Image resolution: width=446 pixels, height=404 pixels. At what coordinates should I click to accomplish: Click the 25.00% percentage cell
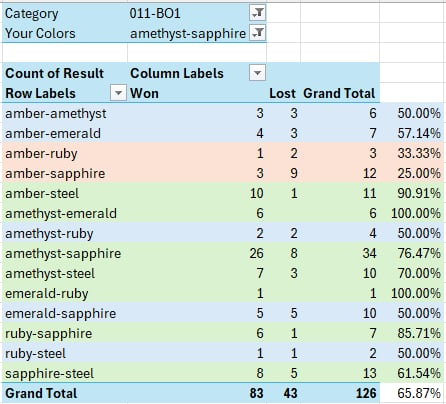[412, 173]
